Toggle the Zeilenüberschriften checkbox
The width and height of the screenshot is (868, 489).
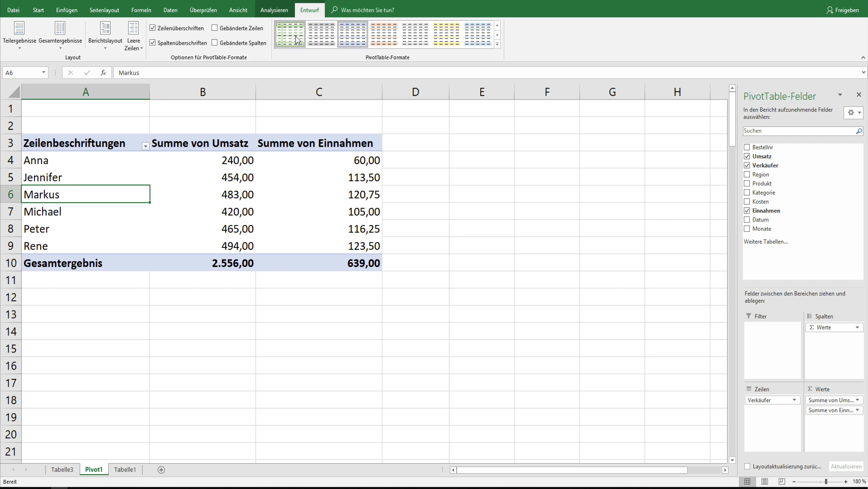click(153, 28)
